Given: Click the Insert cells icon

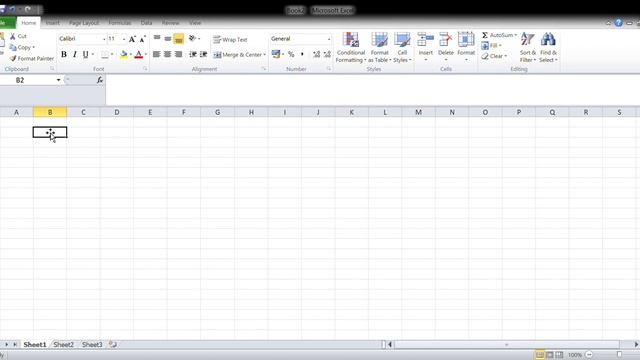Looking at the screenshot, I should coord(425,41).
